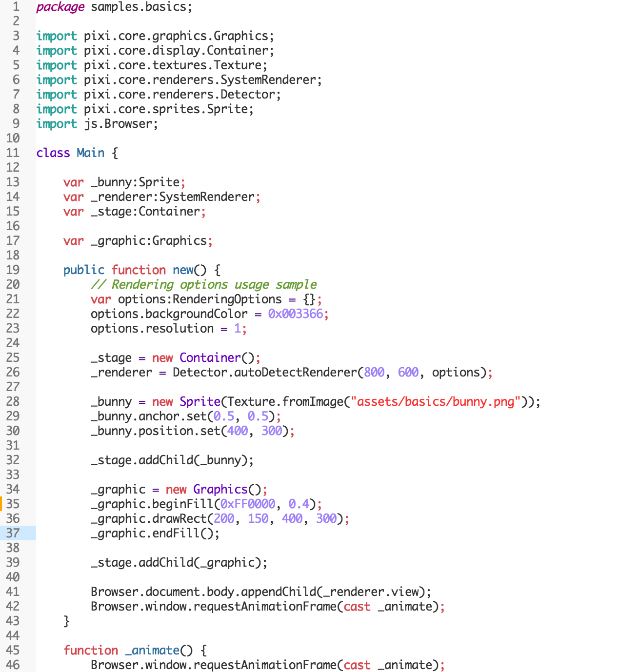Click '_bunny.anchor.set' call
This screenshot has height=672, width=639.
(149, 416)
